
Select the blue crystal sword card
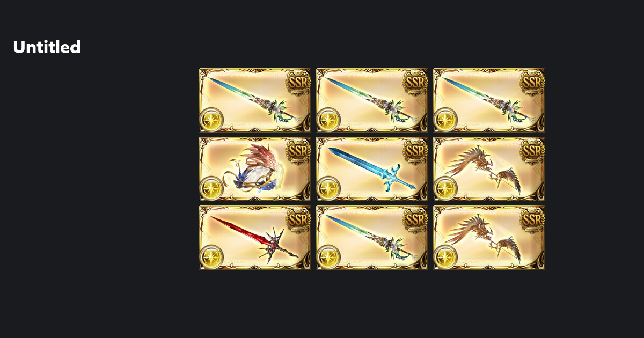pos(372,169)
